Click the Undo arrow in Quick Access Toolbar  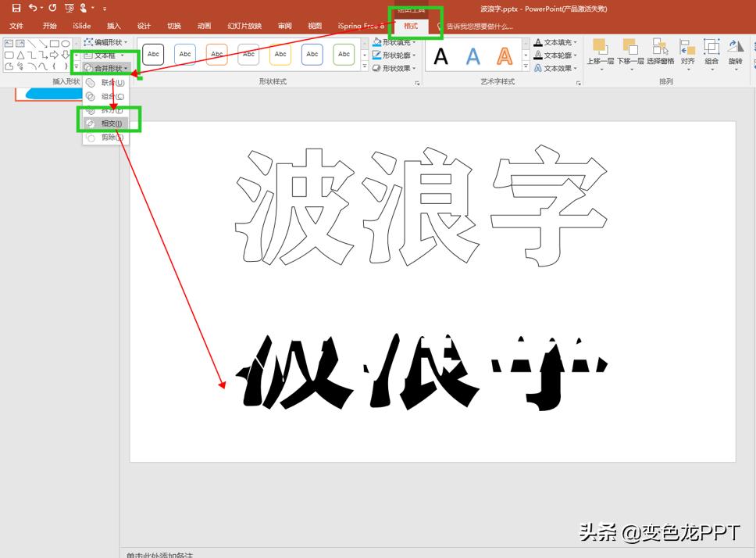(x=32, y=8)
